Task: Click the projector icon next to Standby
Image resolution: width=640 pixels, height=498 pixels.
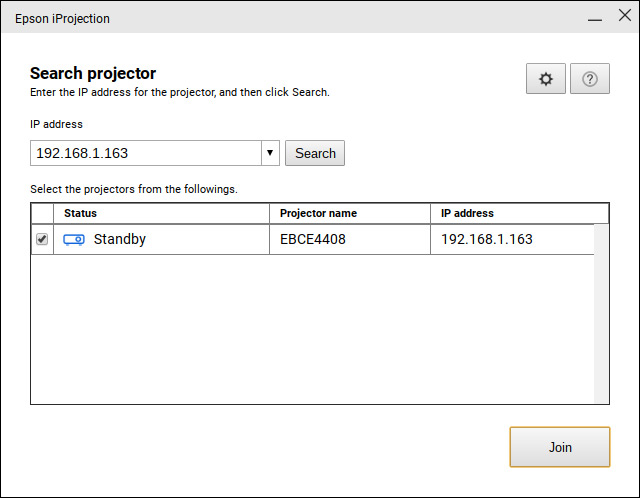Action: pos(74,240)
